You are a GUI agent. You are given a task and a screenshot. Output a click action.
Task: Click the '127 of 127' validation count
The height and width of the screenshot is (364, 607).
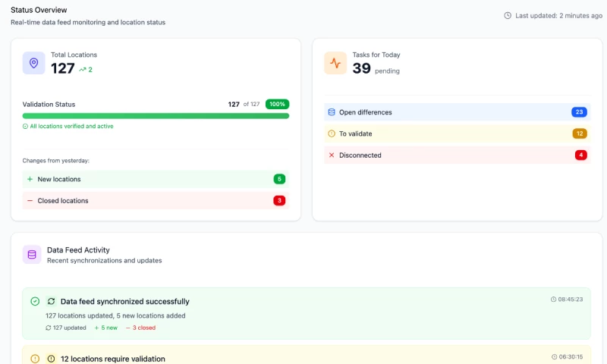(x=244, y=105)
